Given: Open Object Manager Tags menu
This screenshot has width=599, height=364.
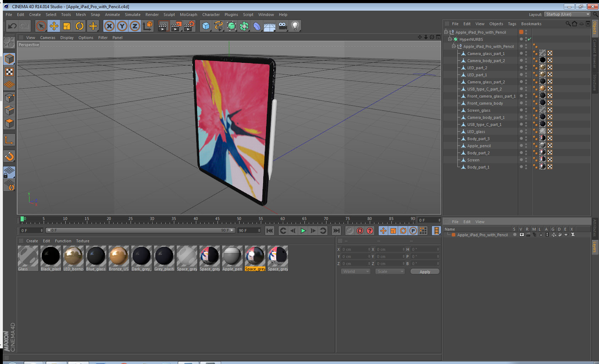Looking at the screenshot, I should point(512,24).
